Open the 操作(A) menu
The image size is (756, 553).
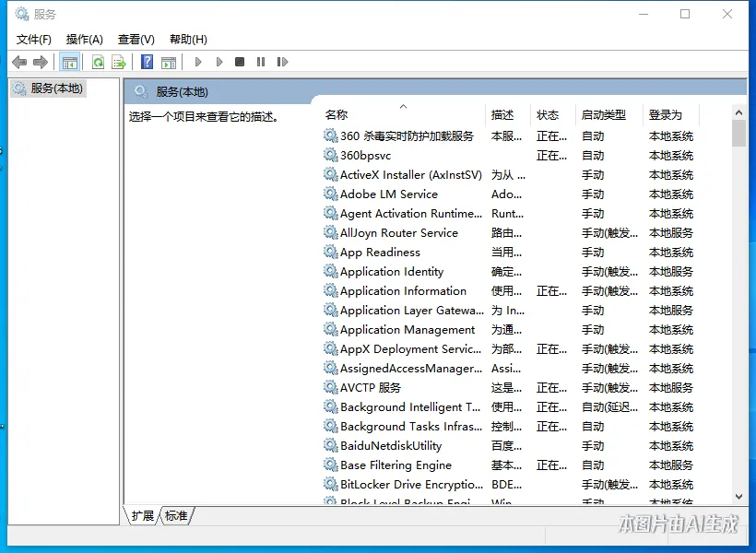click(x=84, y=39)
